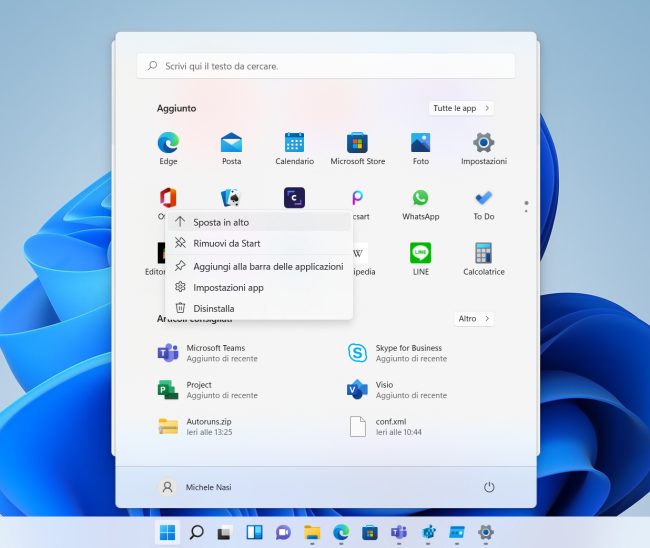Open the Picsart app icon
Screen dimensions: 650x548
[x=357, y=198]
